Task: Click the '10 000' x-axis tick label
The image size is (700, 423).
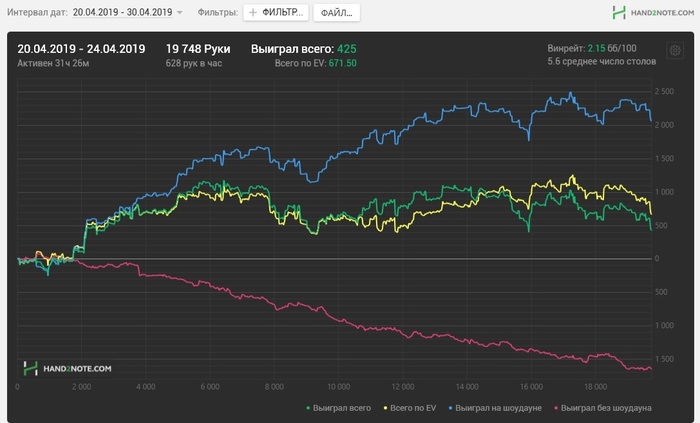Action: pos(337,386)
